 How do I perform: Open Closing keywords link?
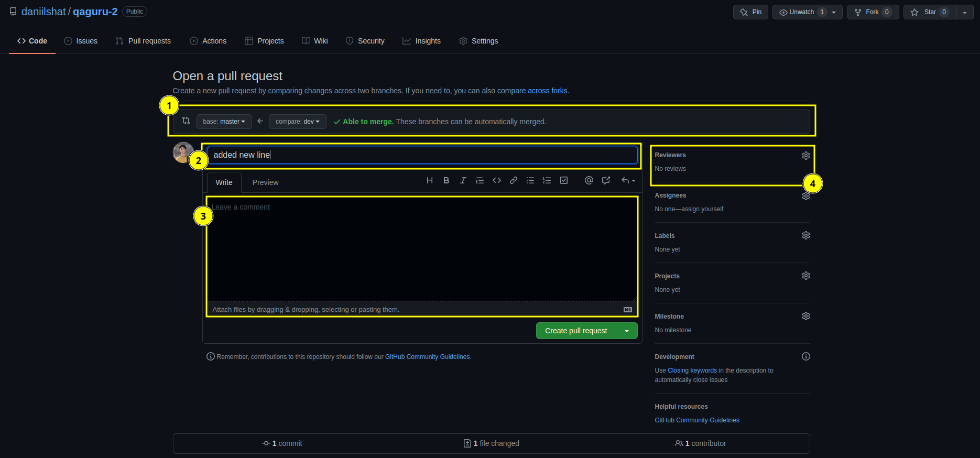pyautogui.click(x=692, y=370)
